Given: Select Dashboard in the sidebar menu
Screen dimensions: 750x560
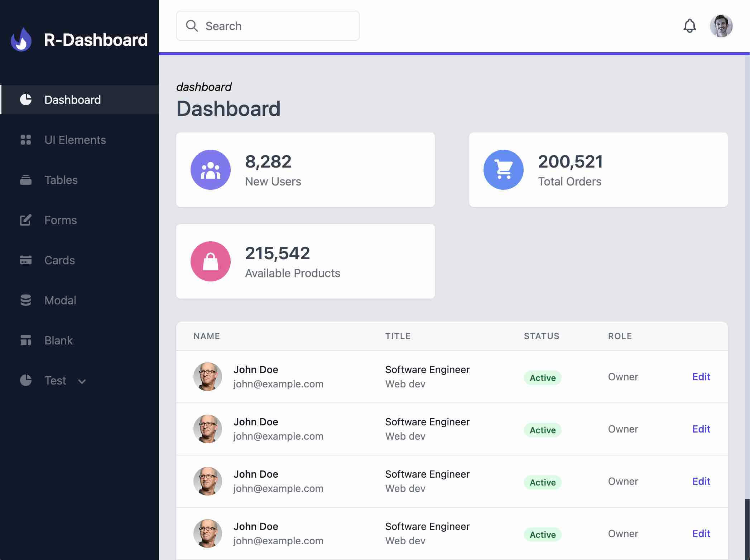Looking at the screenshot, I should [72, 100].
